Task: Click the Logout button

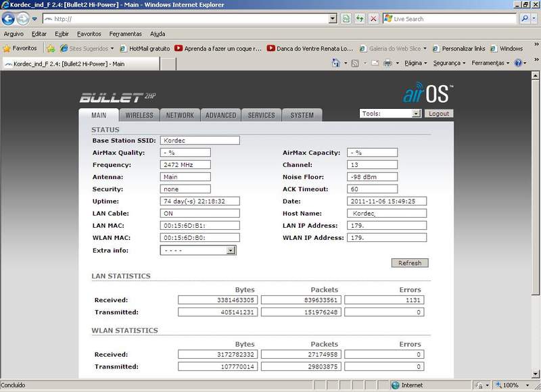Action: [x=439, y=114]
